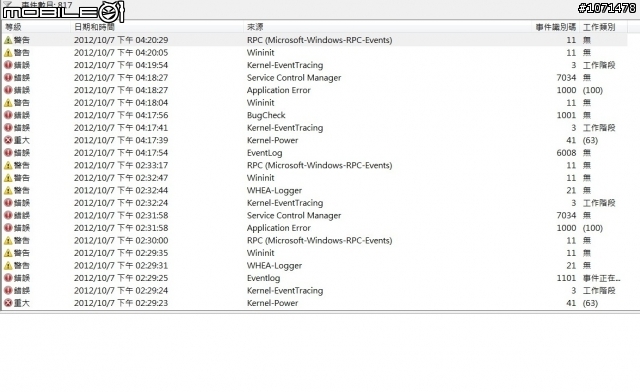Click warning icon of 02:32:44 WHEA-Logger event
This screenshot has width=640, height=392.
coord(8,190)
